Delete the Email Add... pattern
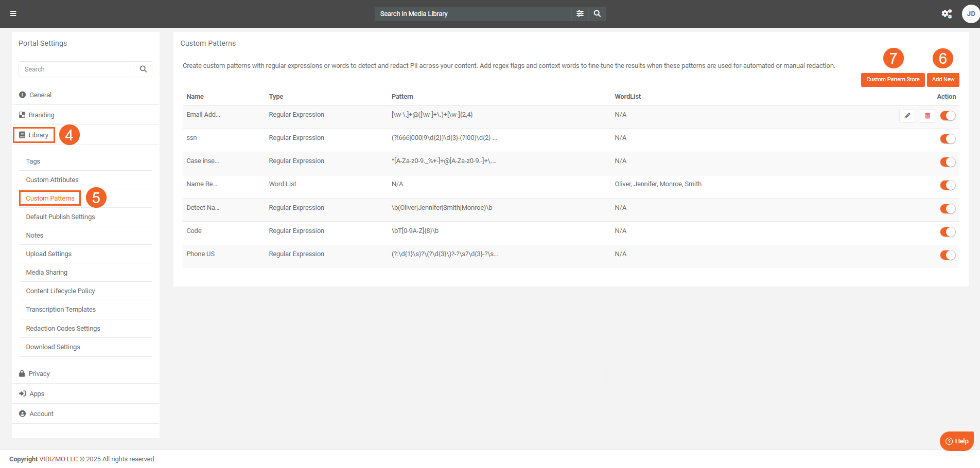This screenshot has height=468, width=980. [x=927, y=116]
